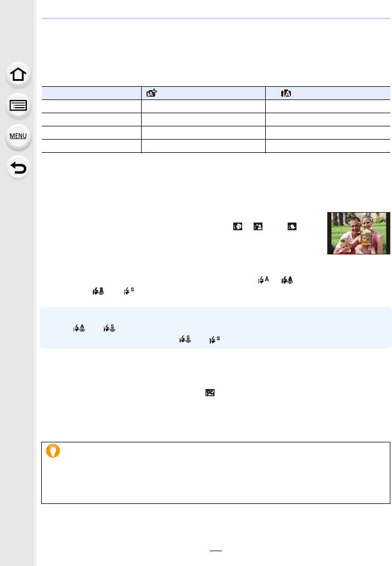Click red-eye auto flash icon beside iA auto flash
The width and height of the screenshot is (392, 566).
point(287,280)
